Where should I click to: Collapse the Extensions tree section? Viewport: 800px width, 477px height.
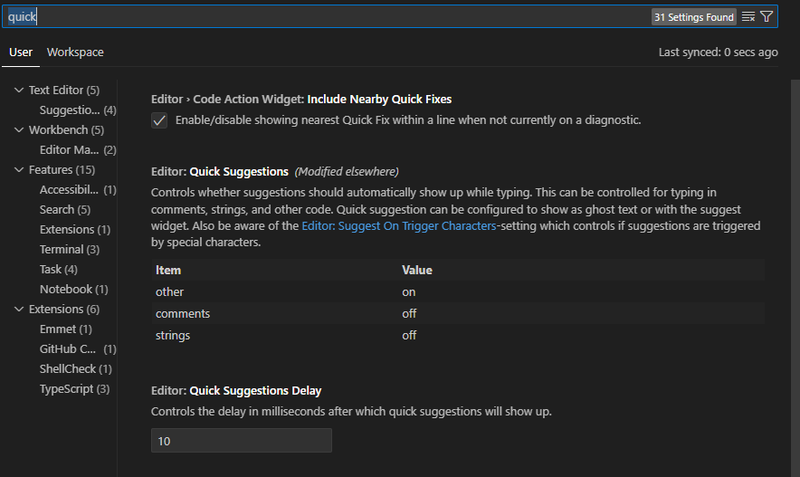pos(19,309)
